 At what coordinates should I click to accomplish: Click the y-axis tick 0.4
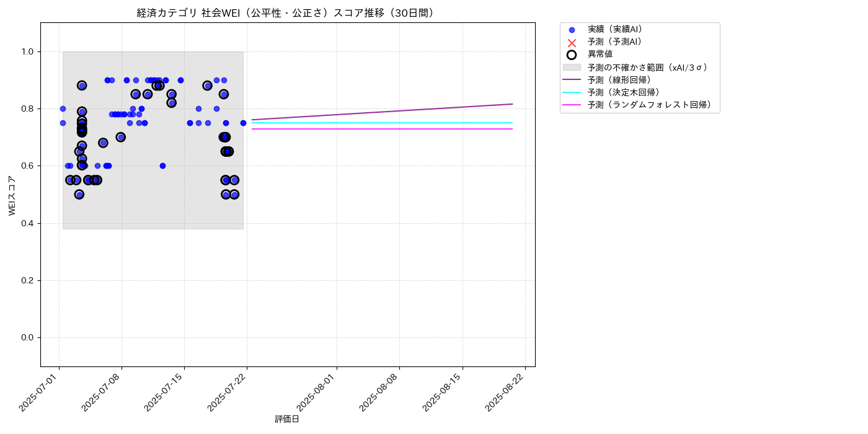[x=28, y=223]
